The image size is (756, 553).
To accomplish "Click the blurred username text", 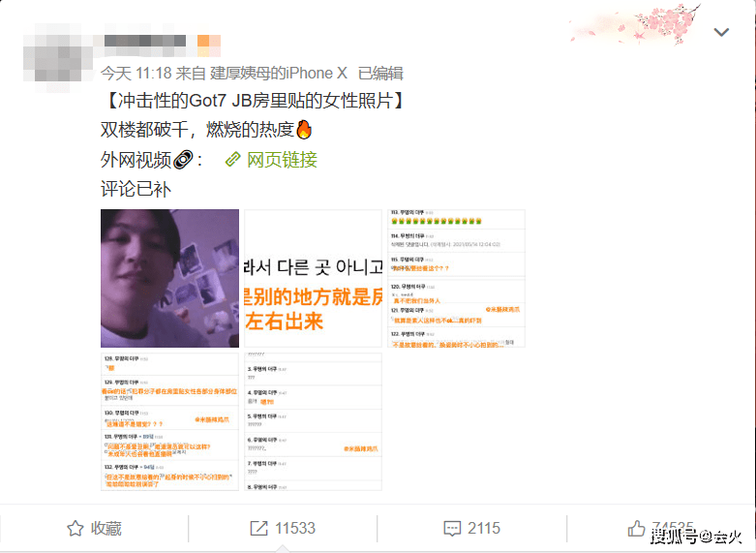I will (145, 41).
